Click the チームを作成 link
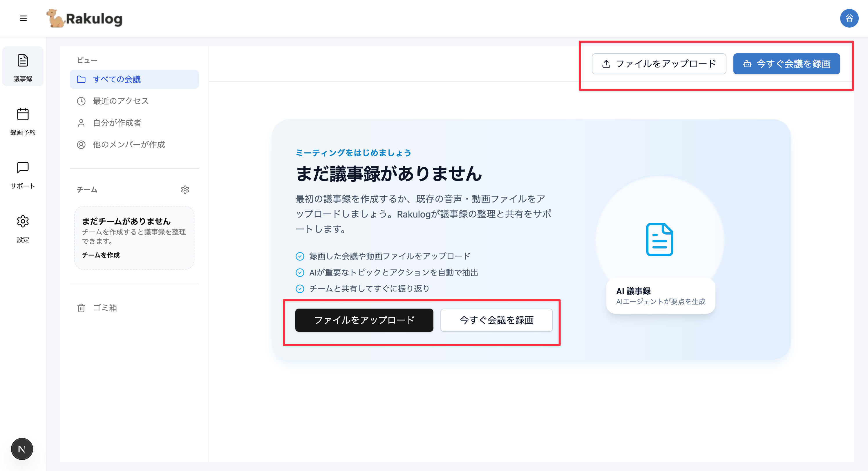This screenshot has width=868, height=471. pos(101,255)
